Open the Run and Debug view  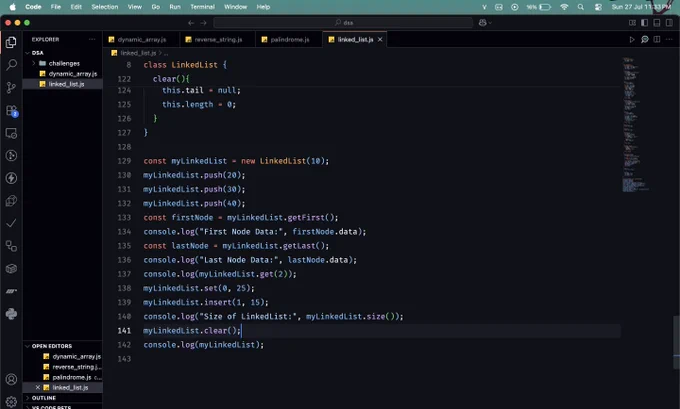pyautogui.click(x=11, y=156)
